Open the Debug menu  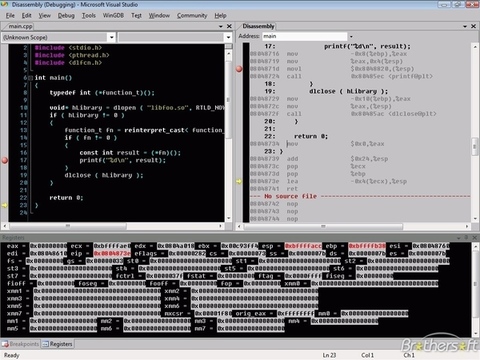[x=66, y=15]
